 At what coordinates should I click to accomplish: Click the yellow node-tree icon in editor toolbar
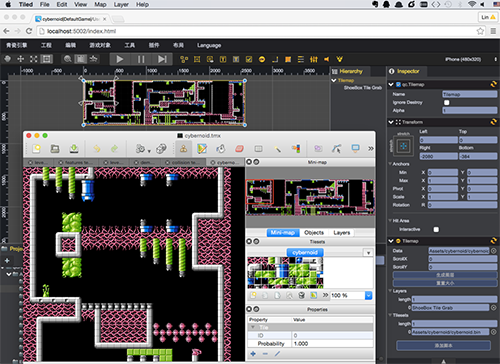[x=184, y=59]
